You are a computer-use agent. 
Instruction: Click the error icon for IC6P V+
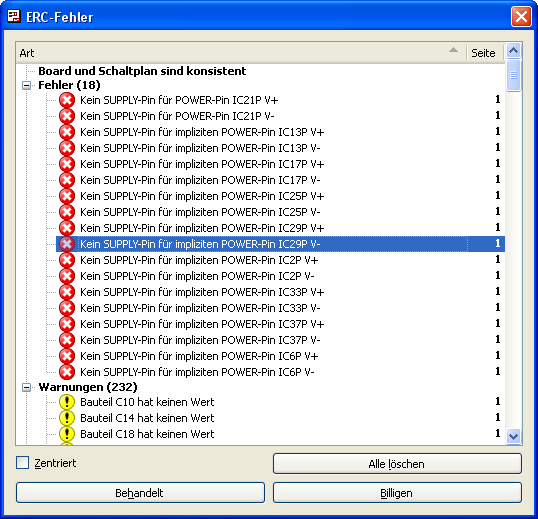click(x=67, y=356)
